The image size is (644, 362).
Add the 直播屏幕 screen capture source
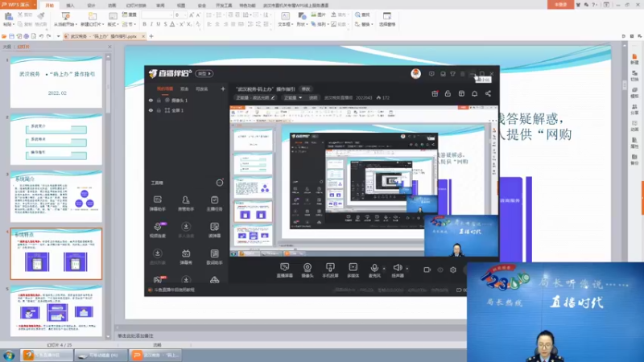point(285,270)
